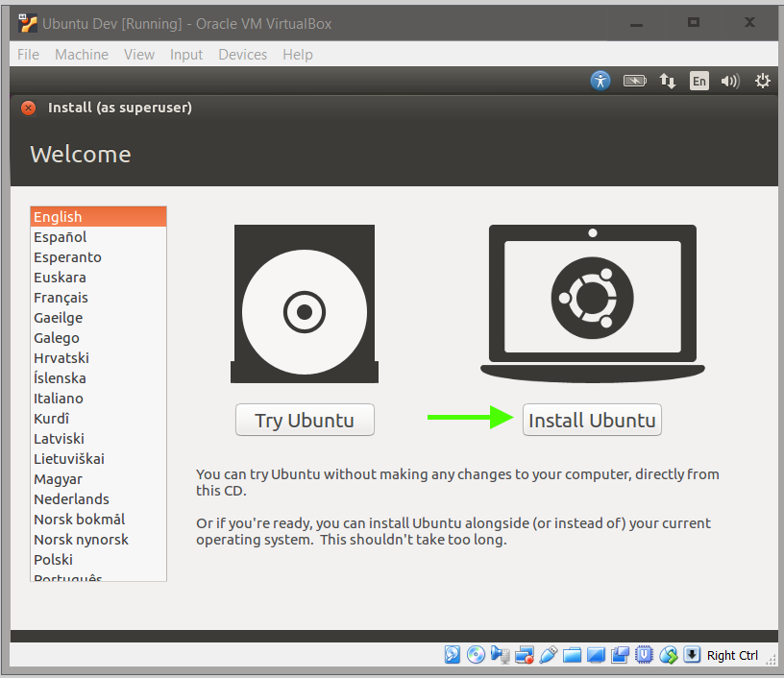Open the Devices menu
Image resolution: width=784 pixels, height=678 pixels.
(x=242, y=55)
